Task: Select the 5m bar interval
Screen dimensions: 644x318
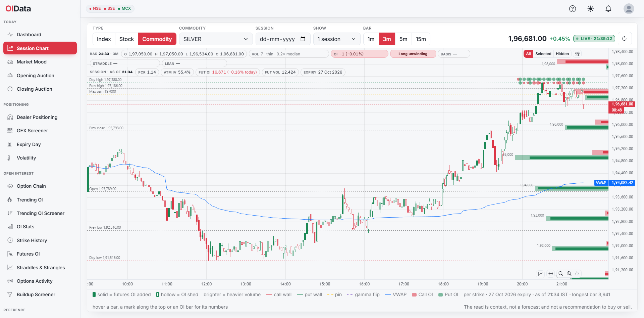Action: 403,39
